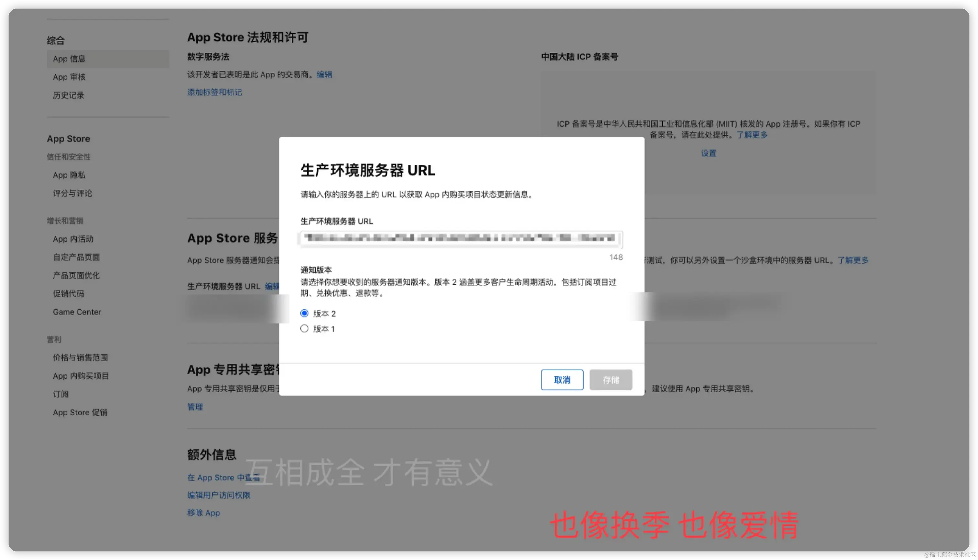This screenshot has height=560, width=978.
Task: Open App 隐私 in the sidebar
Action: coord(69,175)
